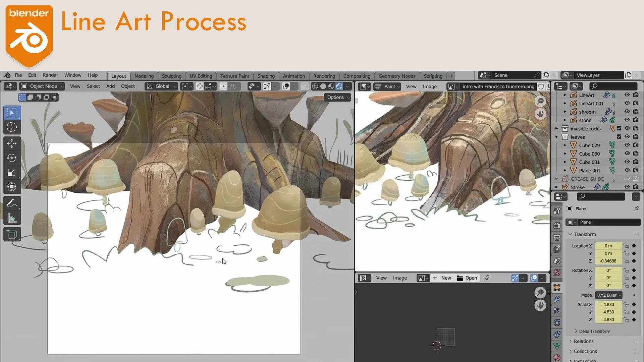Screen dimensions: 644x362
Task: Open the Shading workspace tab
Action: [265, 75]
